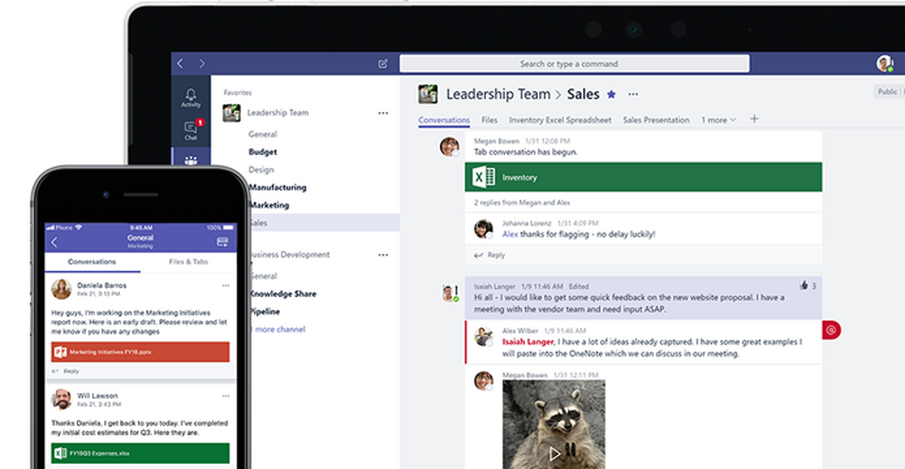This screenshot has height=469, width=905.
Task: Expand the 'more channel' link
Action: coord(279,329)
